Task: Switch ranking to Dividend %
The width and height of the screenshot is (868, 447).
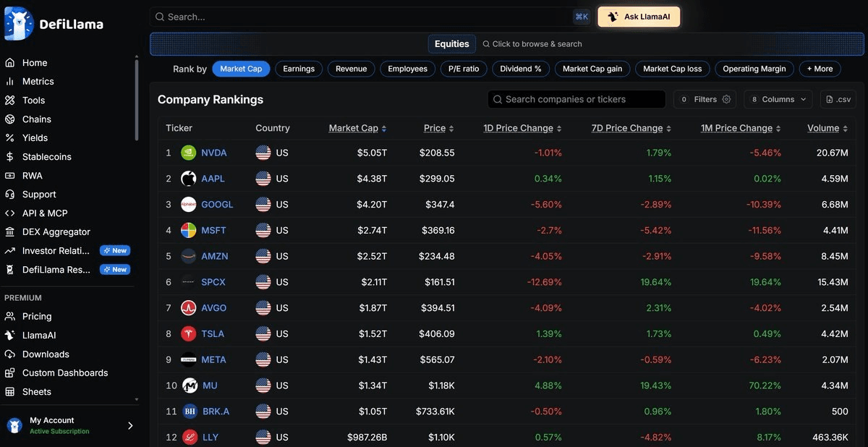Action: [x=521, y=69]
